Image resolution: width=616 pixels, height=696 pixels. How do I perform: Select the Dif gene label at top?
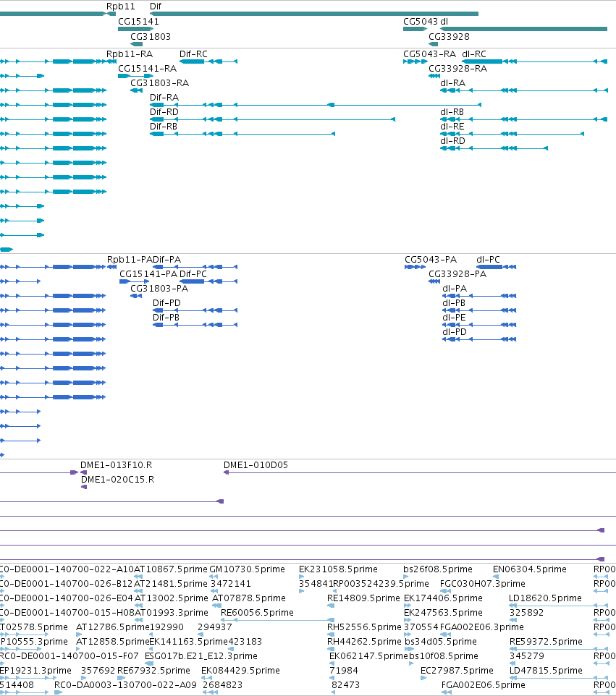coord(156,7)
